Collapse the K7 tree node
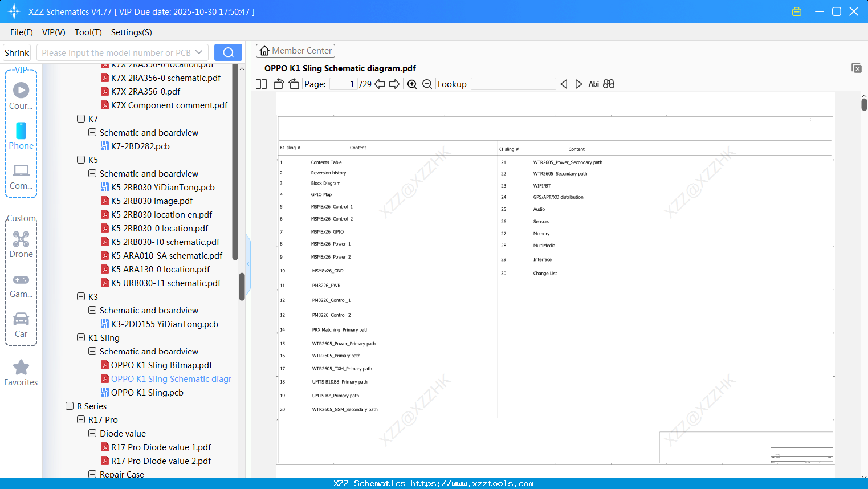Image resolution: width=868 pixels, height=489 pixels. pyautogui.click(x=81, y=119)
